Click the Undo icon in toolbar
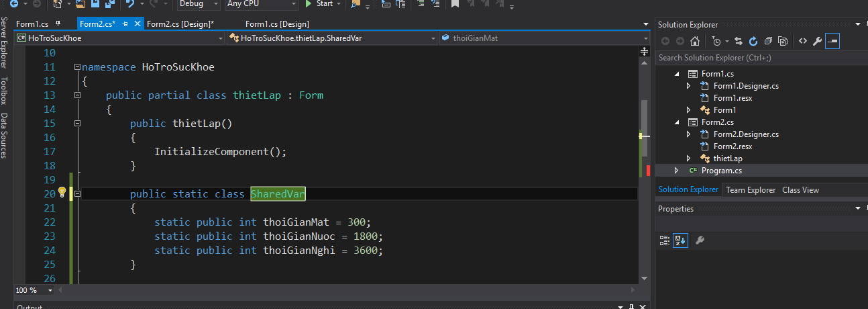The height and width of the screenshot is (309, 868). (x=130, y=3)
